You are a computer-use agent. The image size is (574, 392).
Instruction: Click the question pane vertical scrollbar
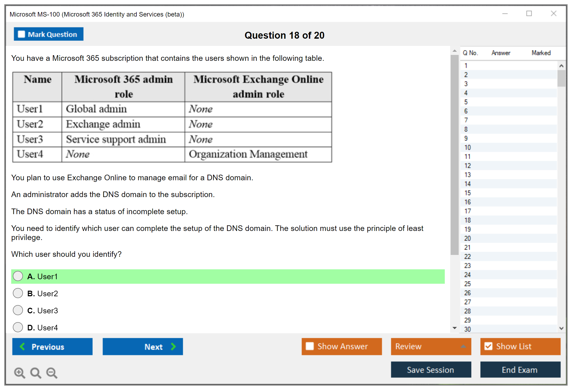pyautogui.click(x=454, y=155)
